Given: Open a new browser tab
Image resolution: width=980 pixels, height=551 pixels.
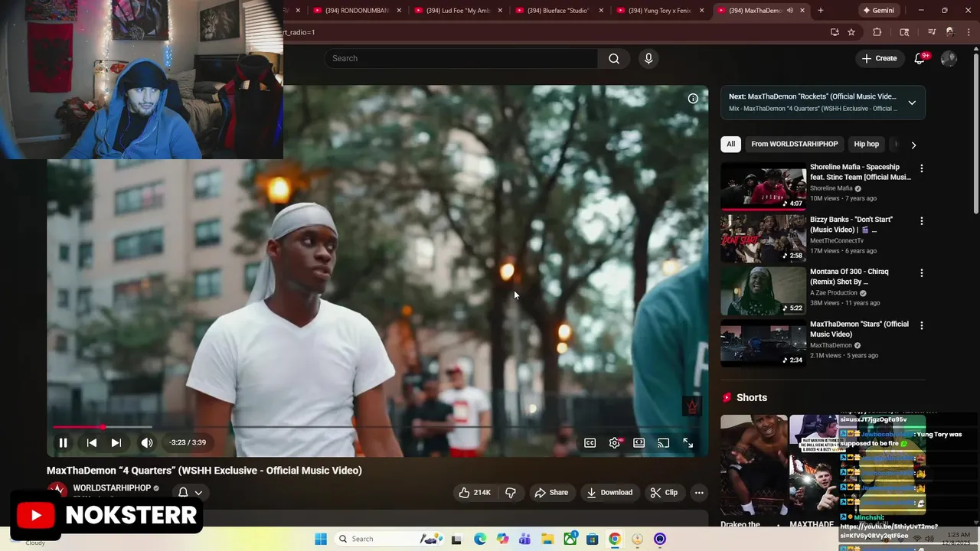Looking at the screenshot, I should click(x=821, y=10).
